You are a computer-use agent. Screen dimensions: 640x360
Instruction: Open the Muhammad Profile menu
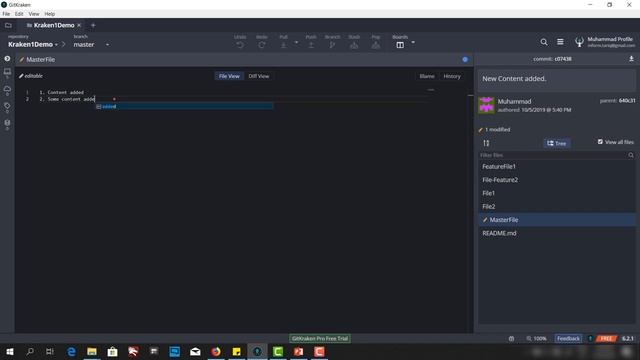[x=605, y=42]
